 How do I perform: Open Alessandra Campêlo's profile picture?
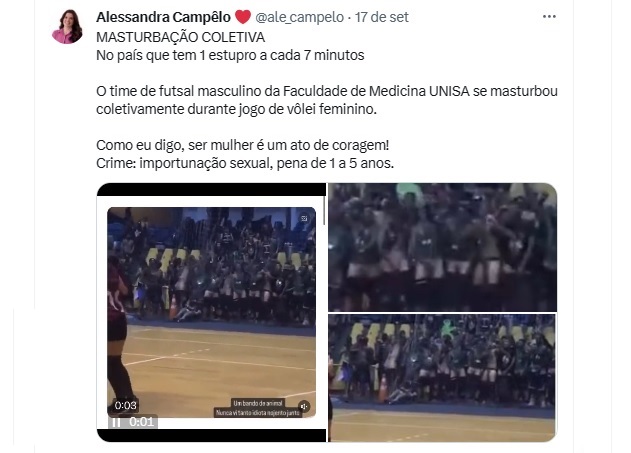pos(67,27)
